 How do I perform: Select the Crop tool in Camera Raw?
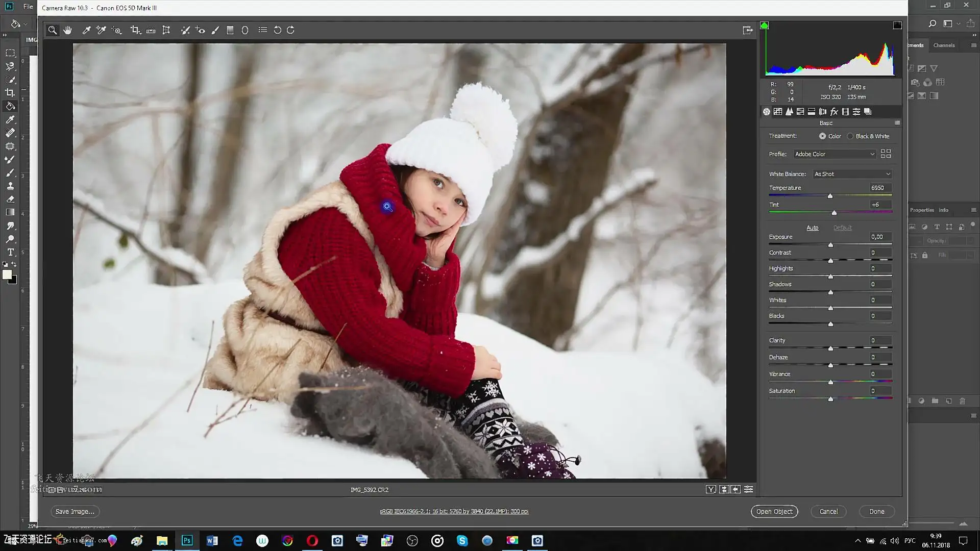coord(135,30)
